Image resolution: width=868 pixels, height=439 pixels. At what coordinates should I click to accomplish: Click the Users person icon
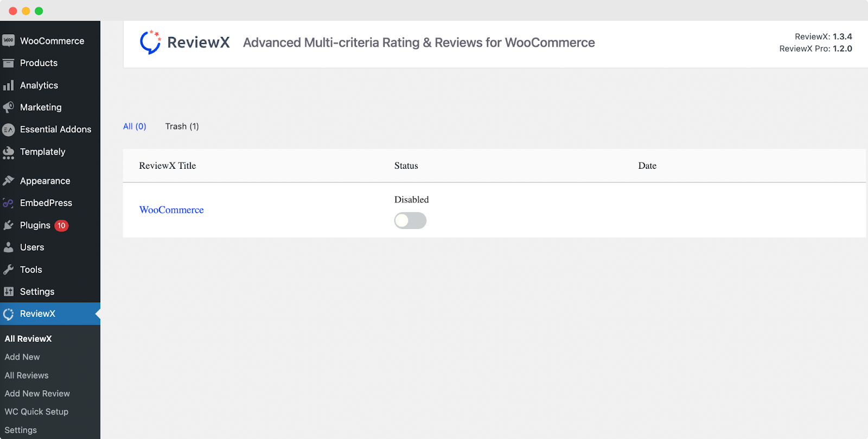click(8, 247)
